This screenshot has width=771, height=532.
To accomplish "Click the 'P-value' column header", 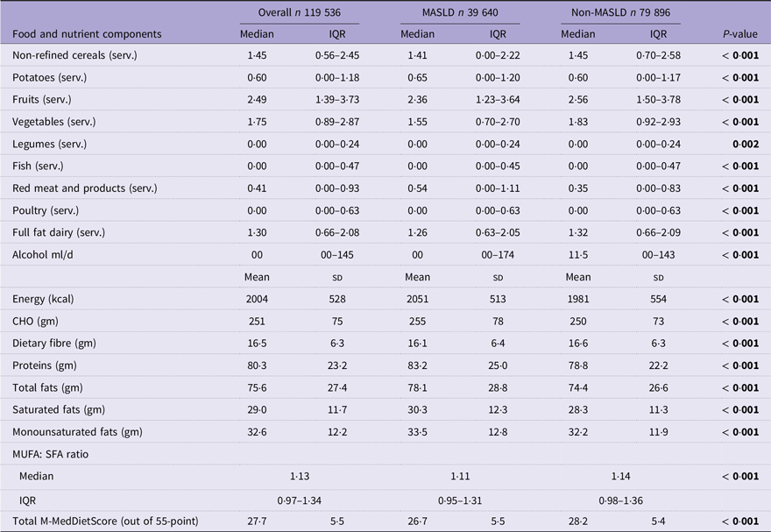I will 740,34.
